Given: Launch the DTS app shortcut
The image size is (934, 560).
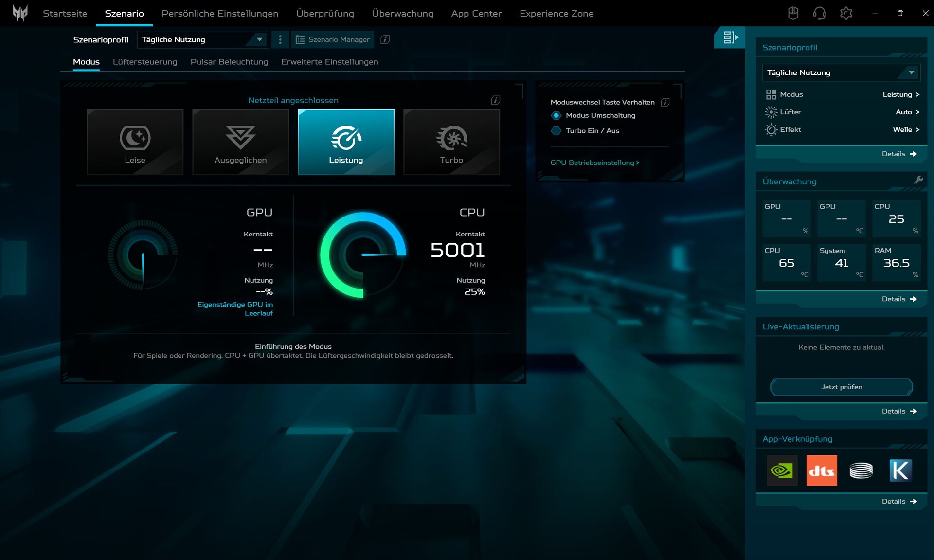Looking at the screenshot, I should click(821, 470).
